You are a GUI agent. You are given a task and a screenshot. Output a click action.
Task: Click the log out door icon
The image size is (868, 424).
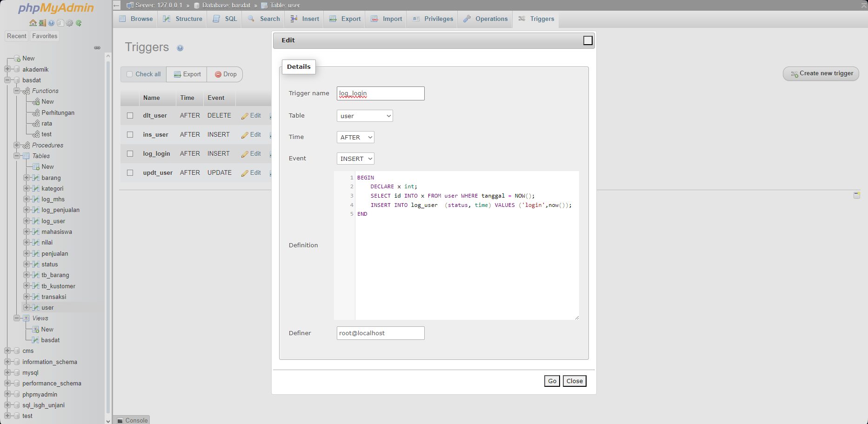[x=42, y=23]
